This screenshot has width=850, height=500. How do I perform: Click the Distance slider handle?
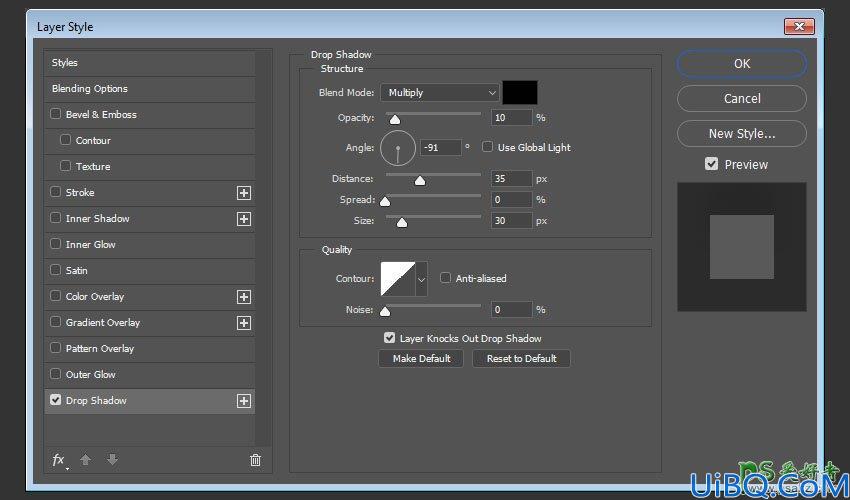coord(420,181)
